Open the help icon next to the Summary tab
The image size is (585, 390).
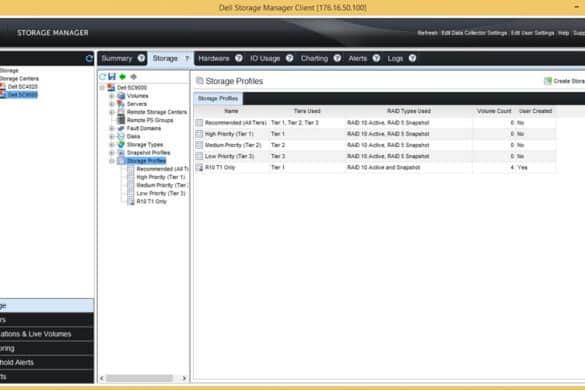point(141,58)
